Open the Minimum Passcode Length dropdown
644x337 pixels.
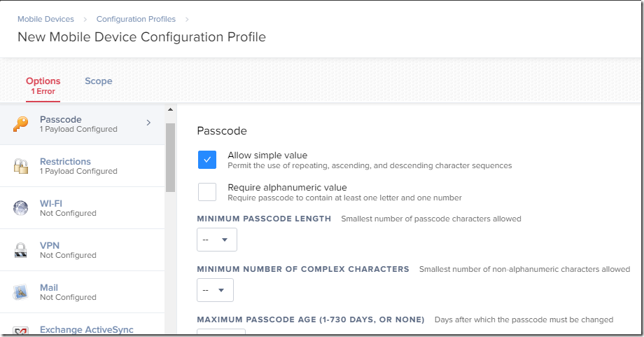click(x=217, y=240)
